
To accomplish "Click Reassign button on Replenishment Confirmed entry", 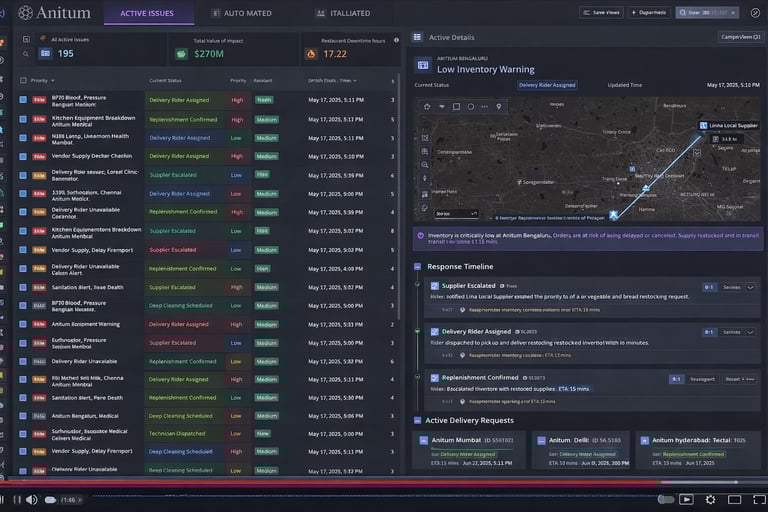I will coord(702,379).
